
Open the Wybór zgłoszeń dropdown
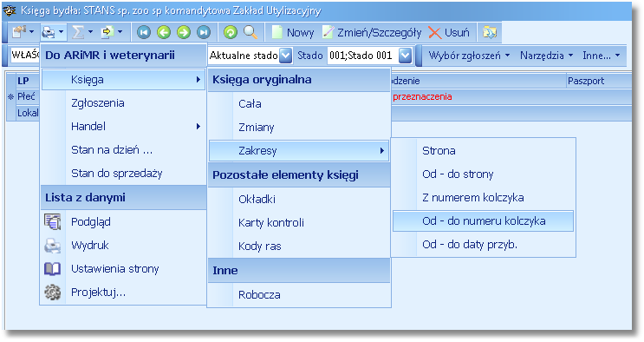point(469,56)
